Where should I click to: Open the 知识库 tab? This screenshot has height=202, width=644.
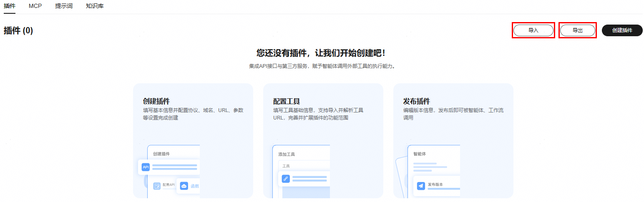(95, 6)
